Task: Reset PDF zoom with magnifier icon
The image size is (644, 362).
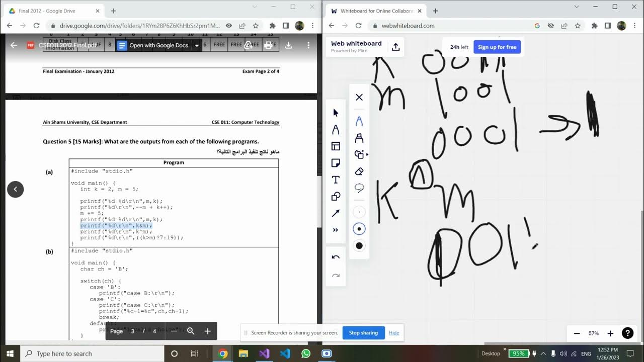Action: coord(191,331)
